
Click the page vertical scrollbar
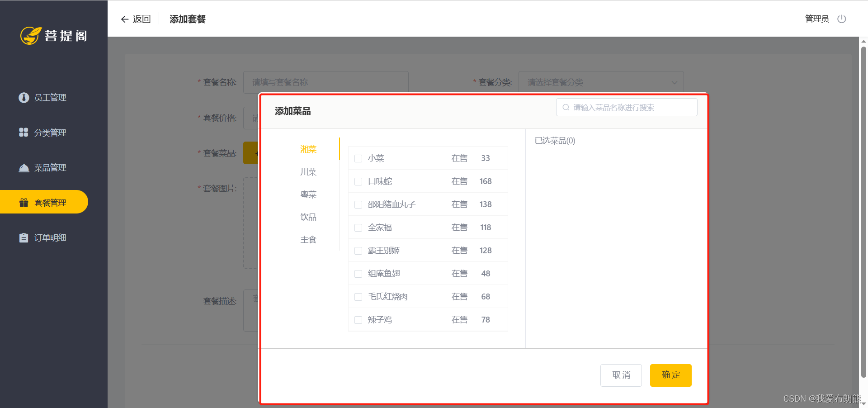click(863, 213)
